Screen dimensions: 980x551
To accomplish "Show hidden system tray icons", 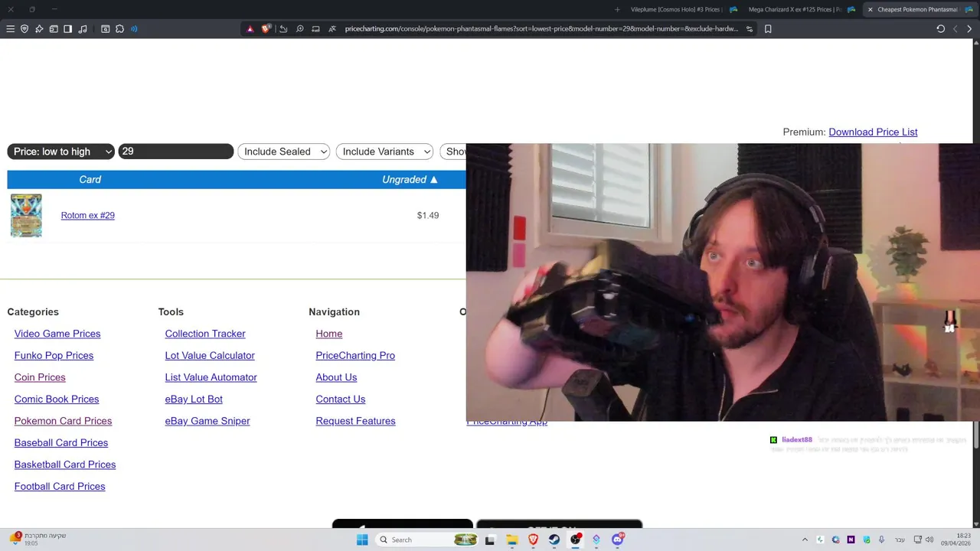I will tap(805, 540).
